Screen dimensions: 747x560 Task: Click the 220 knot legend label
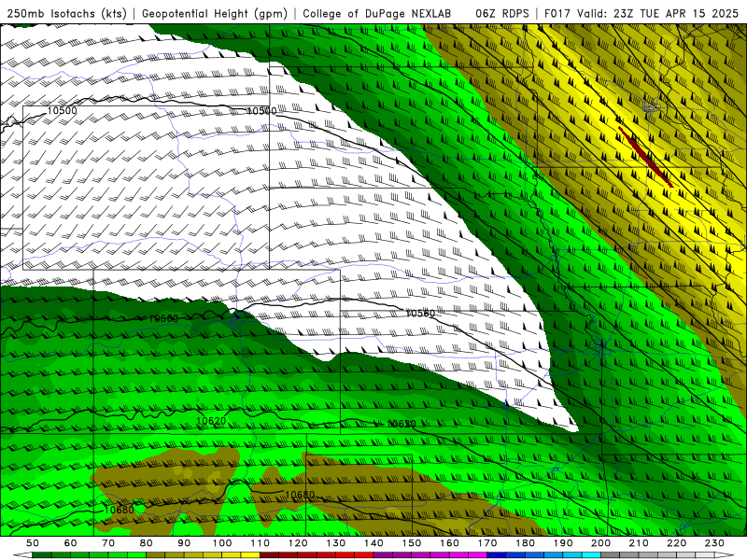click(676, 543)
